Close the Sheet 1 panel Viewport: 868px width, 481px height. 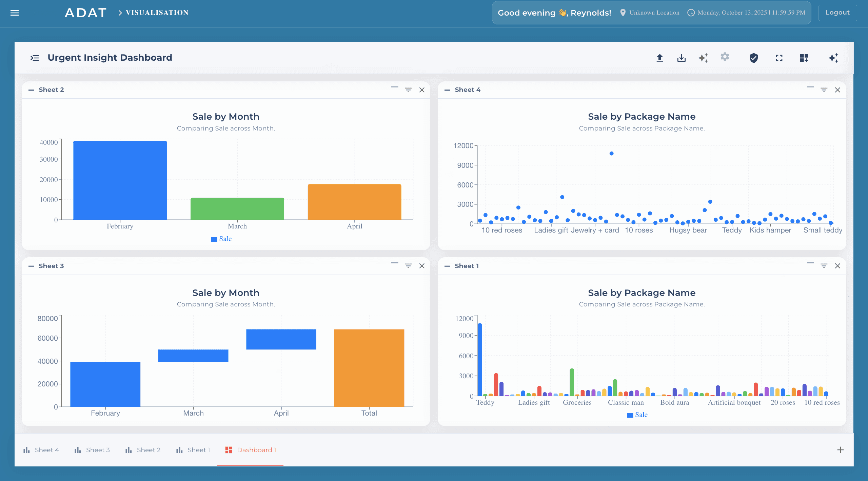click(837, 266)
